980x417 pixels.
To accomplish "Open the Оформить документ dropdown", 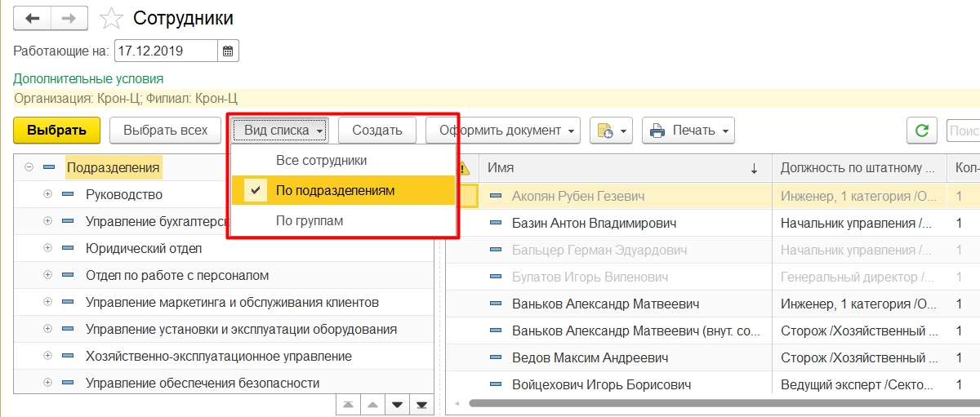I will (x=502, y=131).
